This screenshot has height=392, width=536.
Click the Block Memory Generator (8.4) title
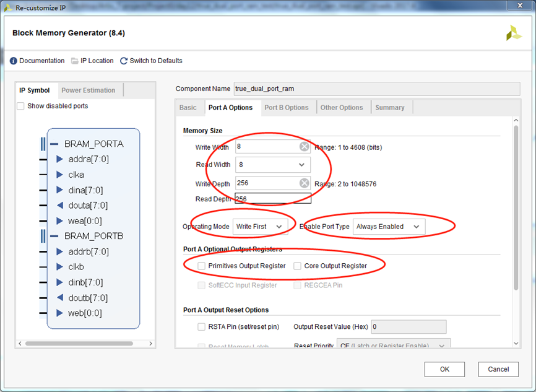click(x=69, y=33)
